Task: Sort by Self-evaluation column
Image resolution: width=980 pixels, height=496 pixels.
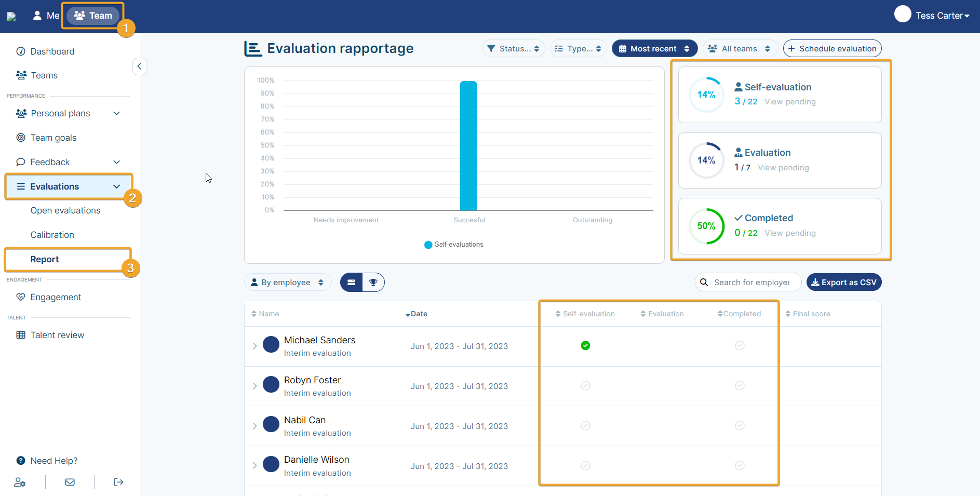Action: point(585,314)
